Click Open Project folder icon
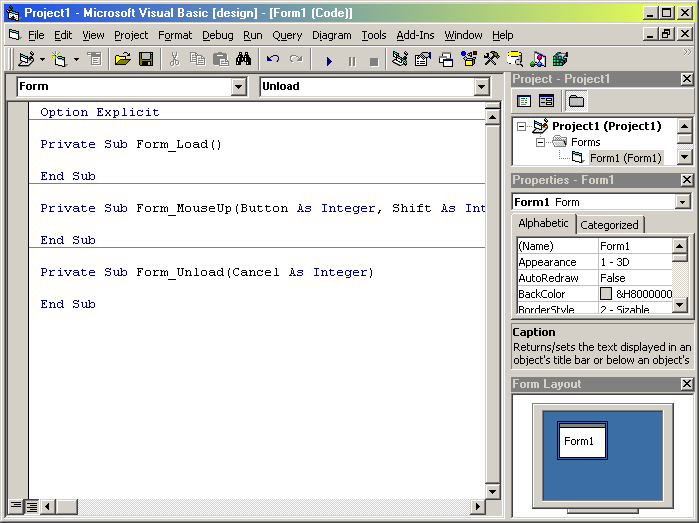Viewport: 699px width, 523px height. coord(123,59)
